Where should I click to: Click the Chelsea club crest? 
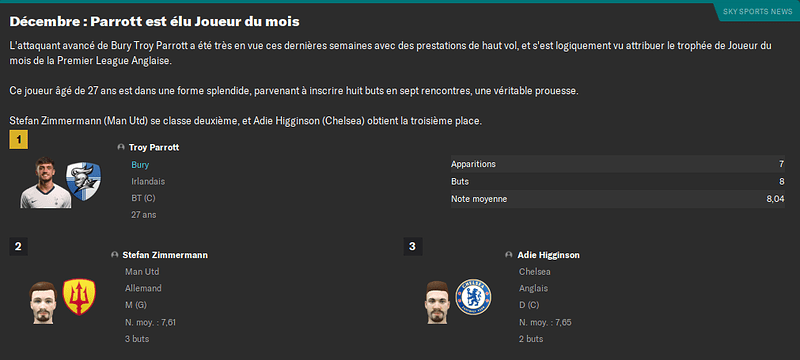[473, 297]
